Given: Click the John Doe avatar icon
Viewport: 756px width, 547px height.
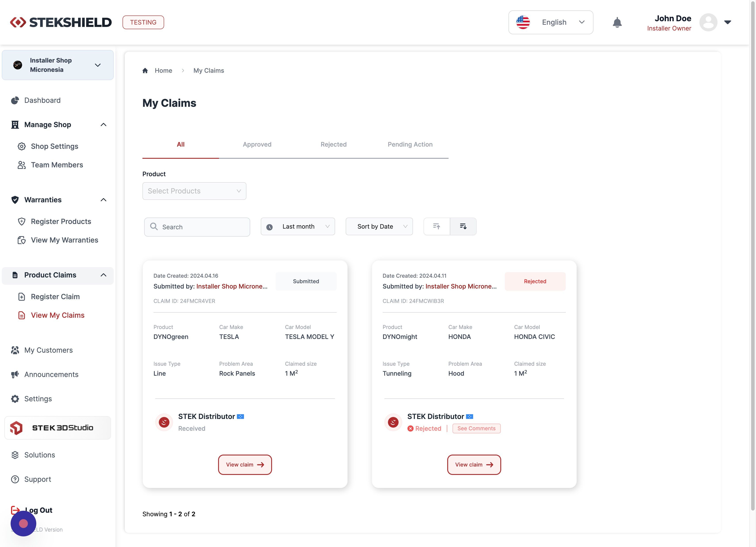Looking at the screenshot, I should point(708,22).
